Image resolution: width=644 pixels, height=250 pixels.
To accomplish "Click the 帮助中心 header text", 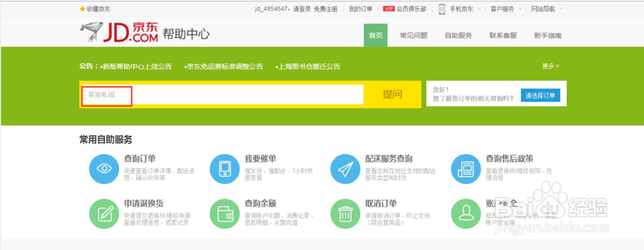I will coord(186,34).
